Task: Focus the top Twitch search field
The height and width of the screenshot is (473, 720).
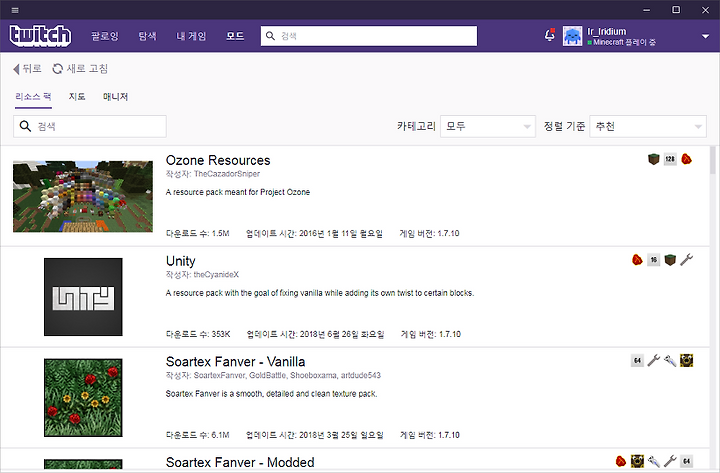Action: tap(369, 36)
